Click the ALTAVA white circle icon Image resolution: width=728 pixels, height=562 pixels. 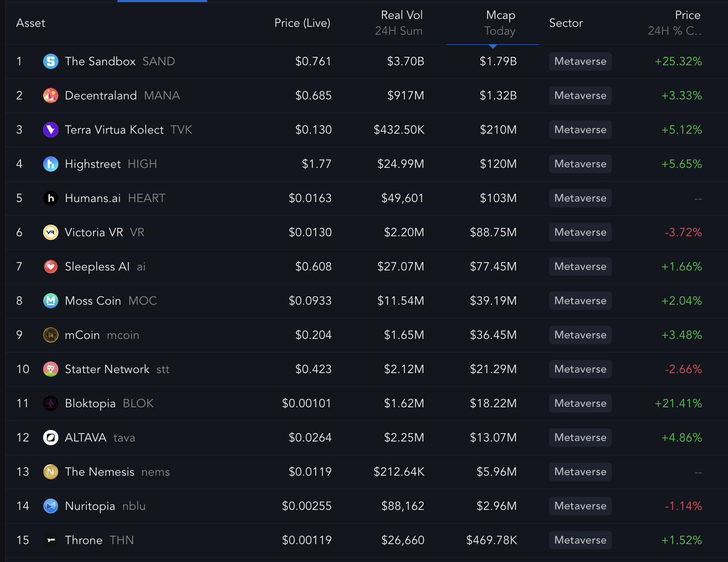(50, 438)
